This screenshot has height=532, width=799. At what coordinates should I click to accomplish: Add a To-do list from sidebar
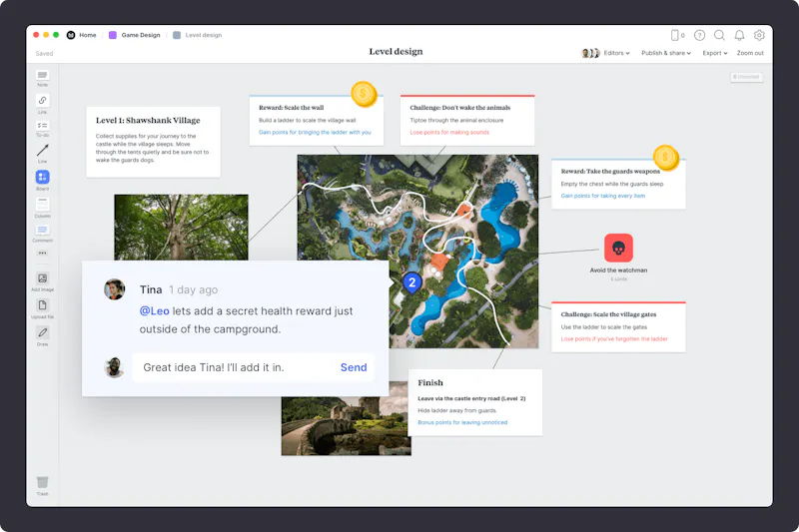click(42, 127)
